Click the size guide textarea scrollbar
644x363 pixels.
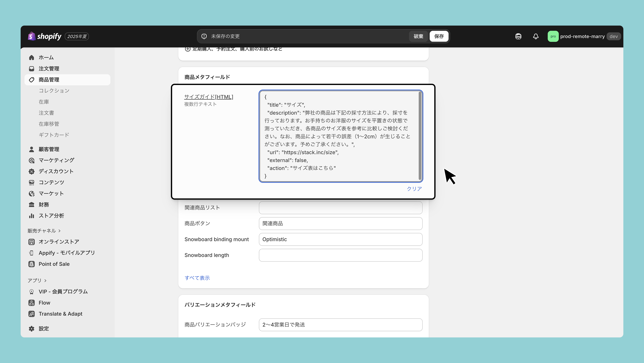coord(420,136)
